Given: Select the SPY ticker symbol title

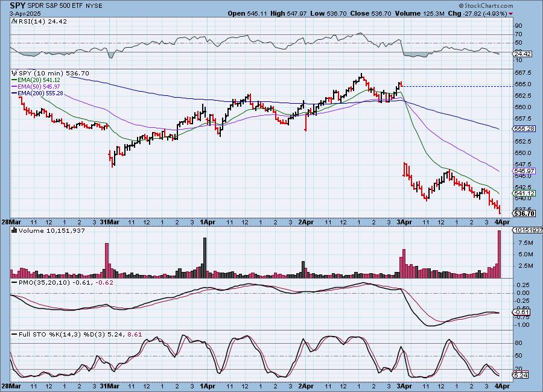Looking at the screenshot, I should click(x=17, y=5).
